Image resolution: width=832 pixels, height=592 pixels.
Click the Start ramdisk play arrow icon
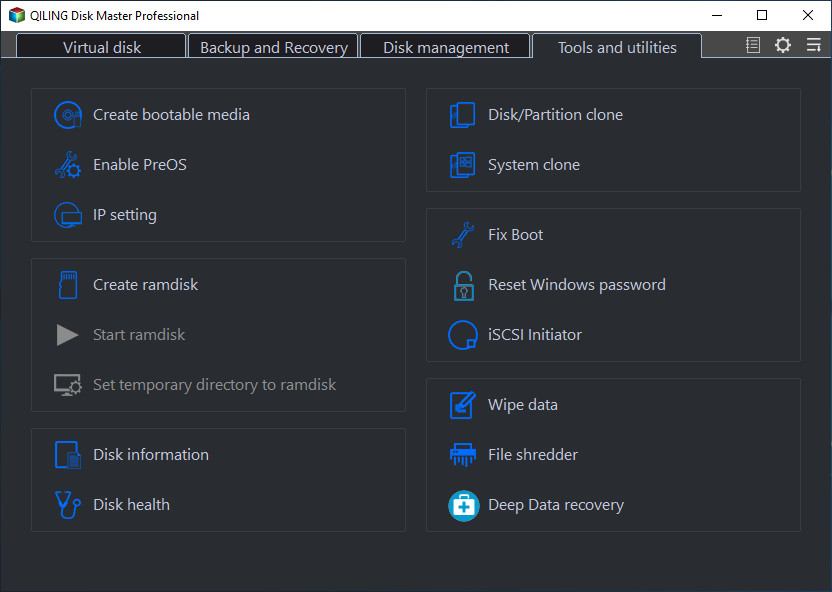[x=67, y=335]
